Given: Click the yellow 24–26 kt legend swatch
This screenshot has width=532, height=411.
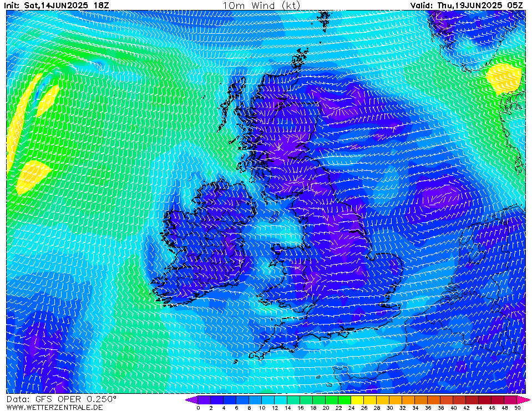Looking at the screenshot, I should (x=358, y=400).
